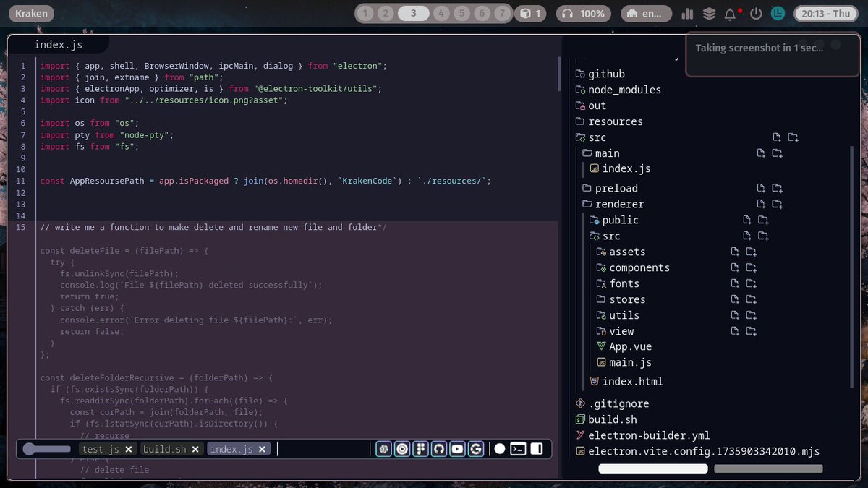Open main.js in the file tree
The image size is (868, 488).
[624, 362]
